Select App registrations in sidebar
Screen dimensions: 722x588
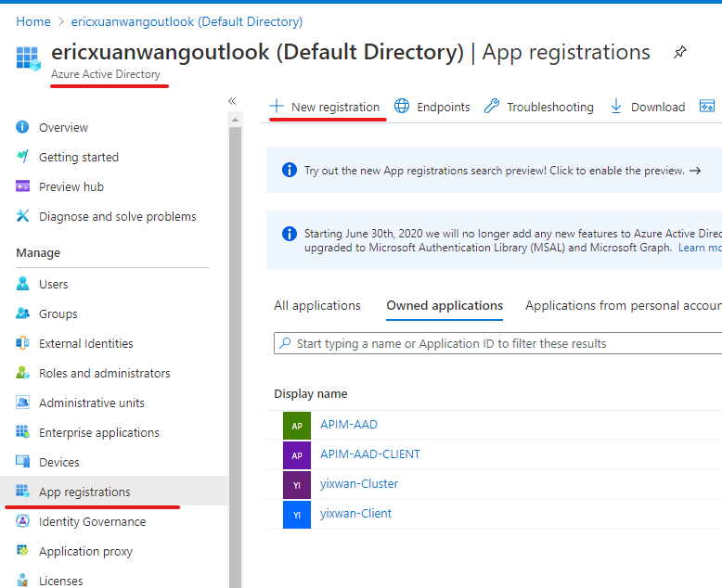(x=114, y=491)
